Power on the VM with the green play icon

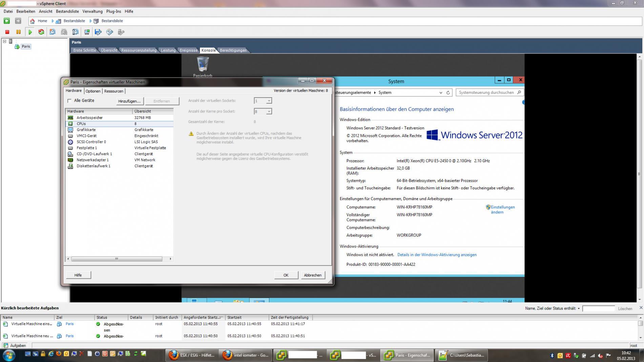coord(30,32)
